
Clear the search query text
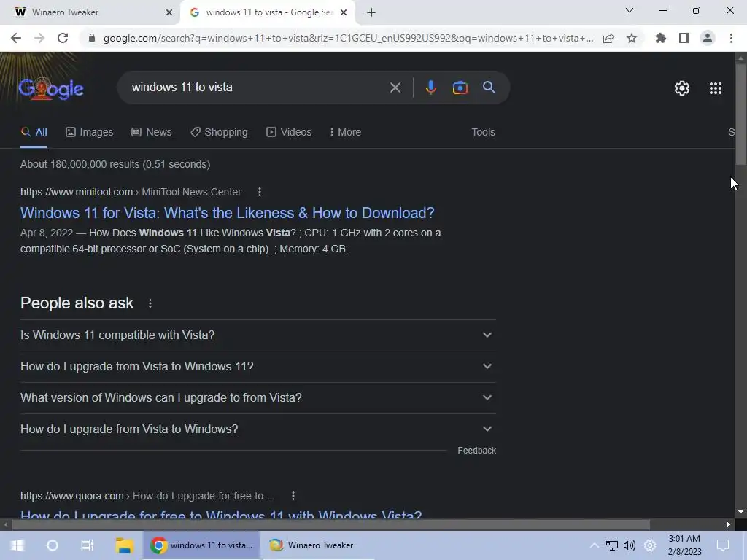pos(395,87)
